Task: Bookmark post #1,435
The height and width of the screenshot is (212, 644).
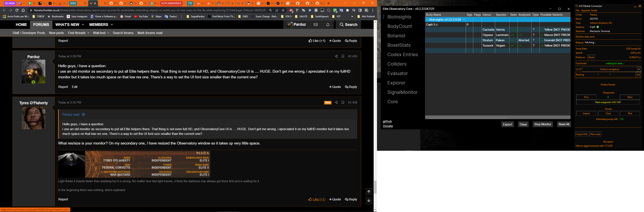Action: point(343,56)
